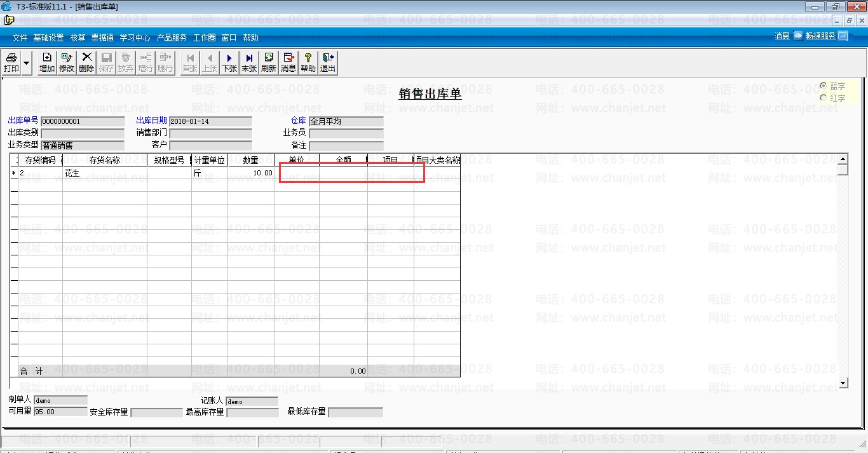This screenshot has width=868, height=453.
Task: Click the 制单人 field showing demo
Action: click(x=60, y=401)
